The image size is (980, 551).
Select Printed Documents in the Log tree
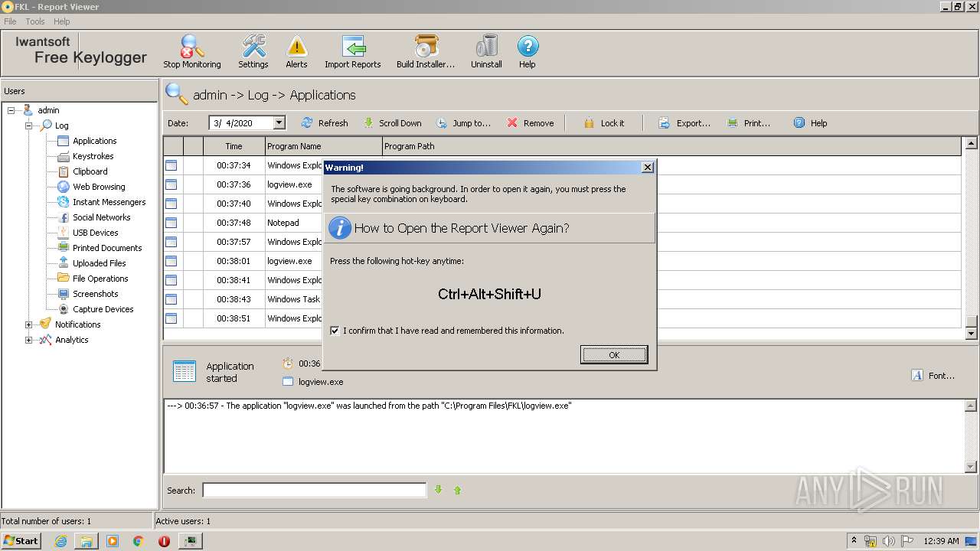(107, 248)
